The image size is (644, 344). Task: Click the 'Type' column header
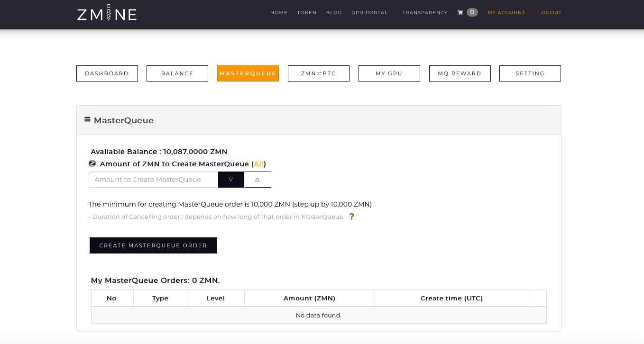tap(160, 299)
